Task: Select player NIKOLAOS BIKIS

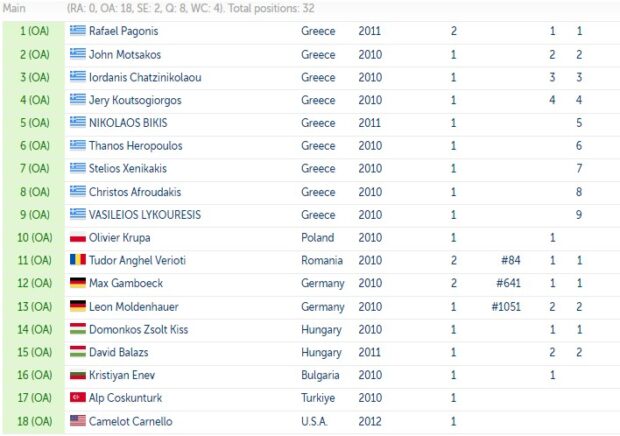Action: pyautogui.click(x=128, y=123)
